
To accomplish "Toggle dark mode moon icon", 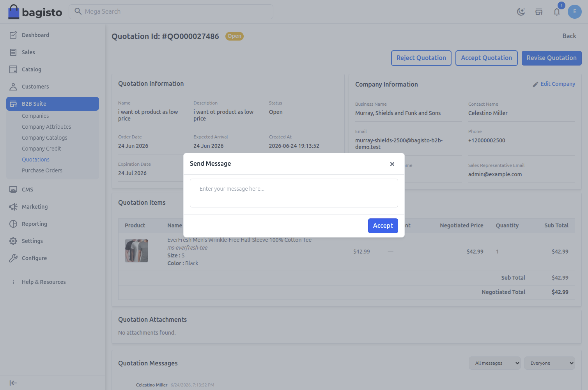I will pos(521,12).
